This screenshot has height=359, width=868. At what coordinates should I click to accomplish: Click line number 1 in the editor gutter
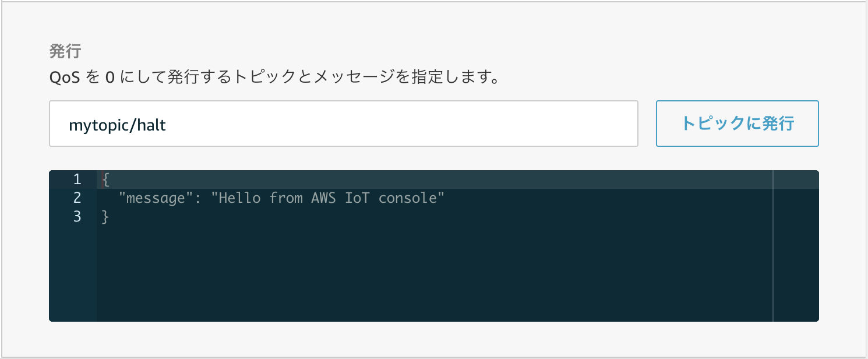click(x=77, y=179)
